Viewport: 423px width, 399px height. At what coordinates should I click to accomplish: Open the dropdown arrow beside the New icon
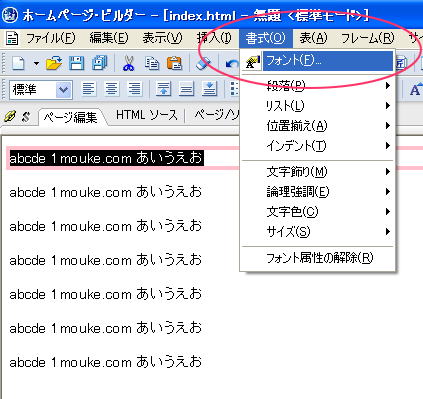click(36, 63)
